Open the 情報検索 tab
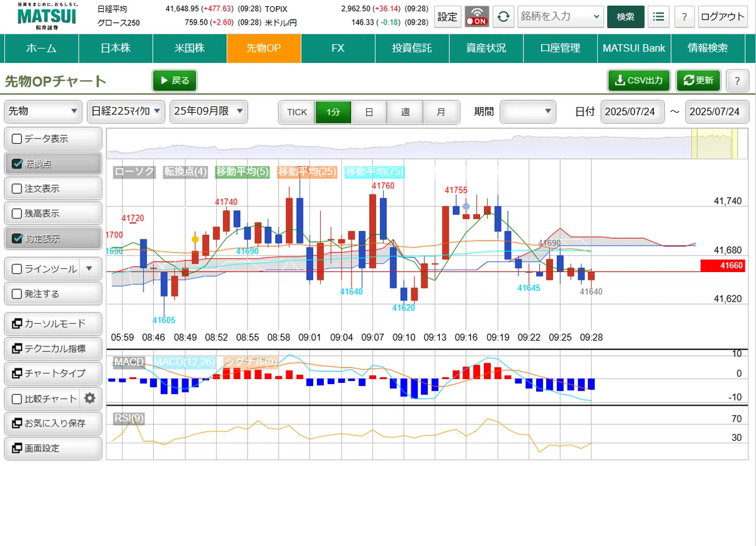The height and width of the screenshot is (546, 756). coord(707,48)
